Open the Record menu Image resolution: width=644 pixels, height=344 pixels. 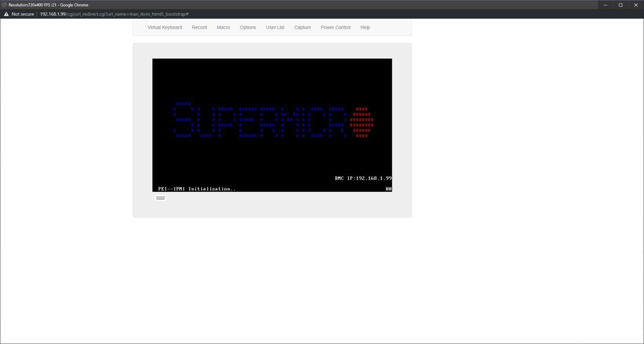coord(199,27)
